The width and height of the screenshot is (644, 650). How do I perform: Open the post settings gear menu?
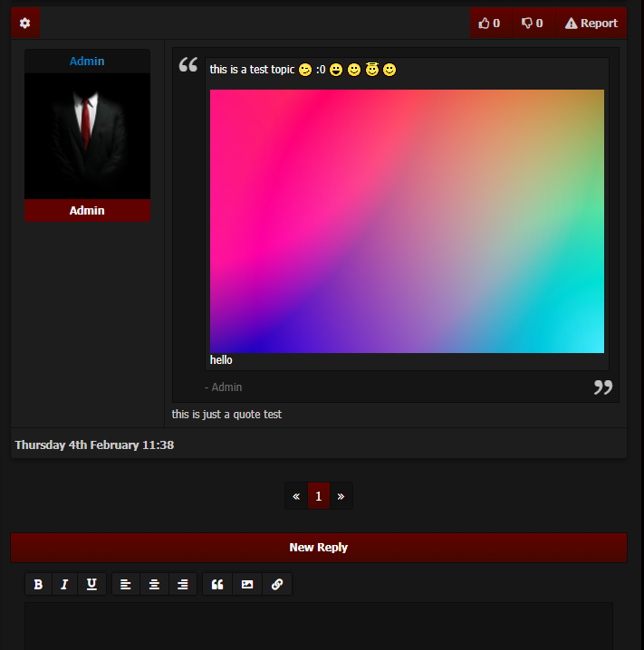tap(24, 23)
